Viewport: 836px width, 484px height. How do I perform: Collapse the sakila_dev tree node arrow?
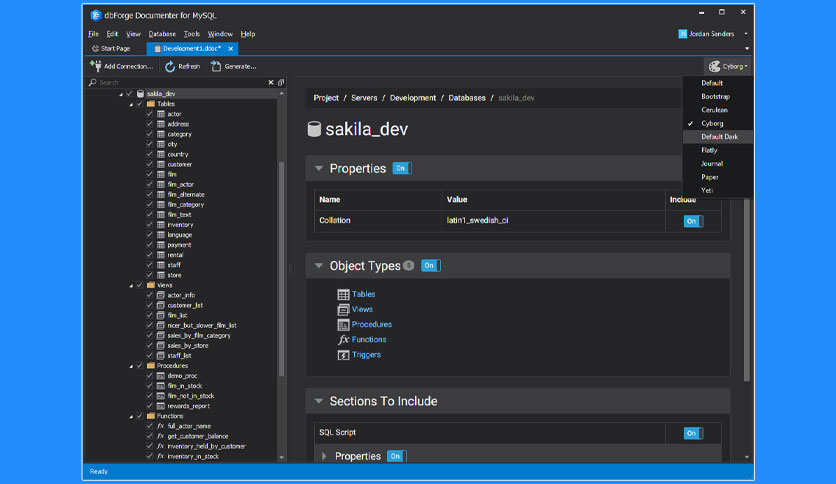point(121,94)
